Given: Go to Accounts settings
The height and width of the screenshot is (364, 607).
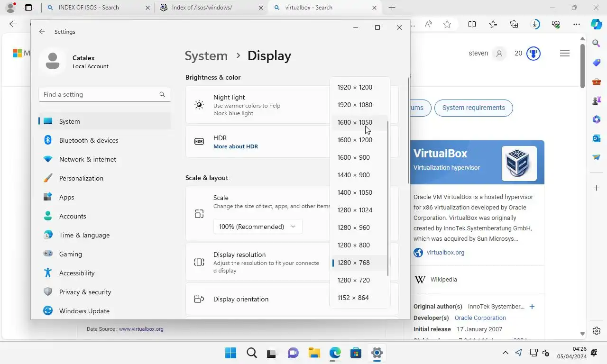Looking at the screenshot, I should tap(104, 216).
